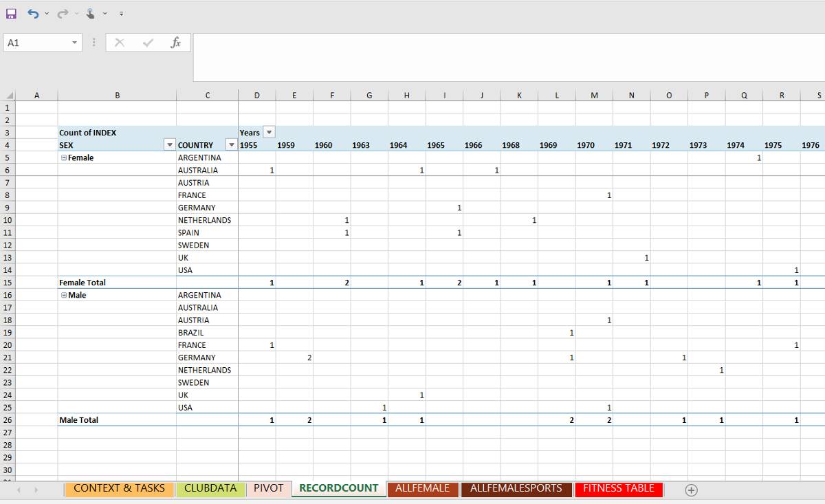Click the Save icon in quick access toolbar
Image resolution: width=825 pixels, height=504 pixels.
click(11, 13)
